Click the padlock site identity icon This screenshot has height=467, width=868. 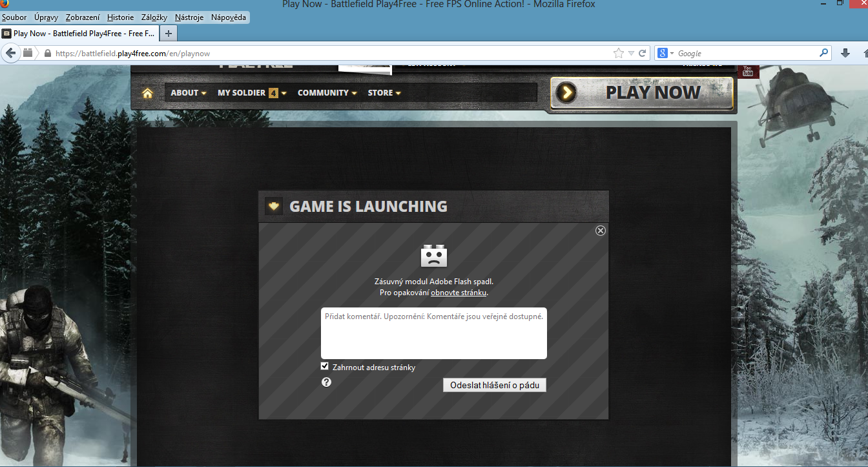47,53
